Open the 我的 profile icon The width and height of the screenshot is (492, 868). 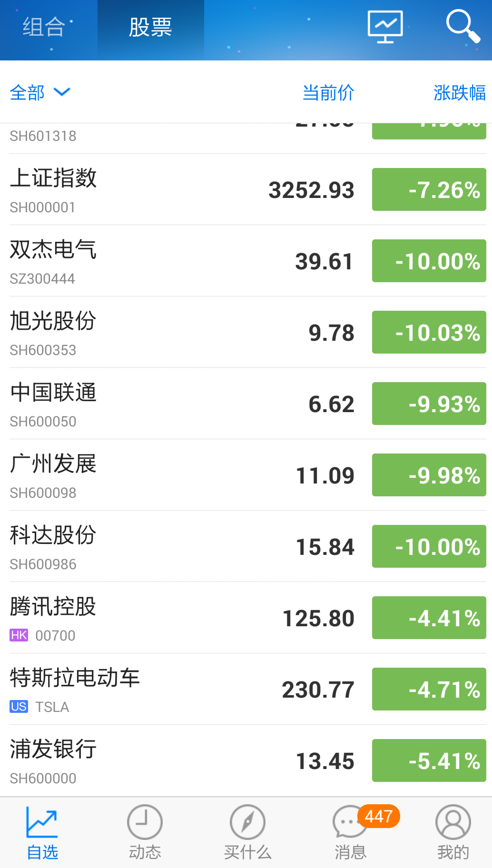point(453,822)
